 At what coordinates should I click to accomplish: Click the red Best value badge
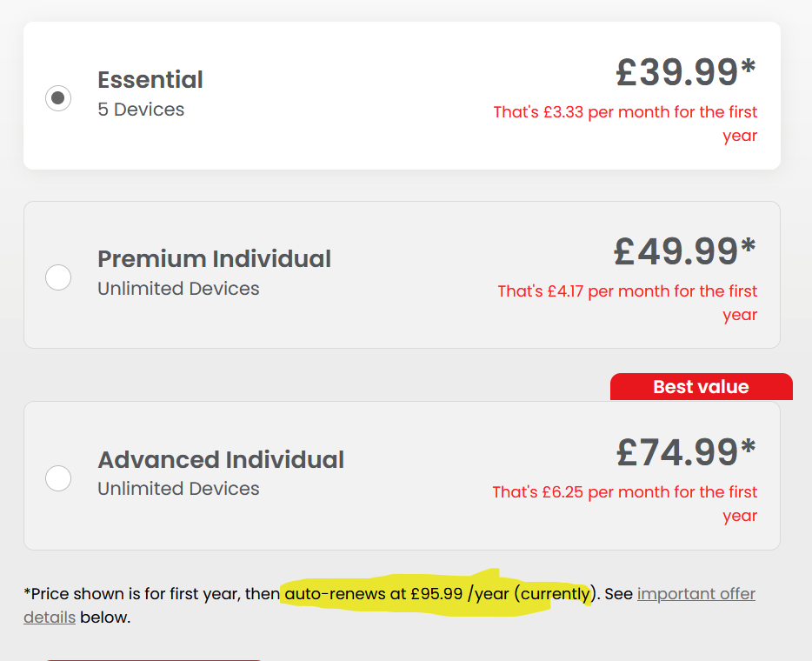click(702, 386)
